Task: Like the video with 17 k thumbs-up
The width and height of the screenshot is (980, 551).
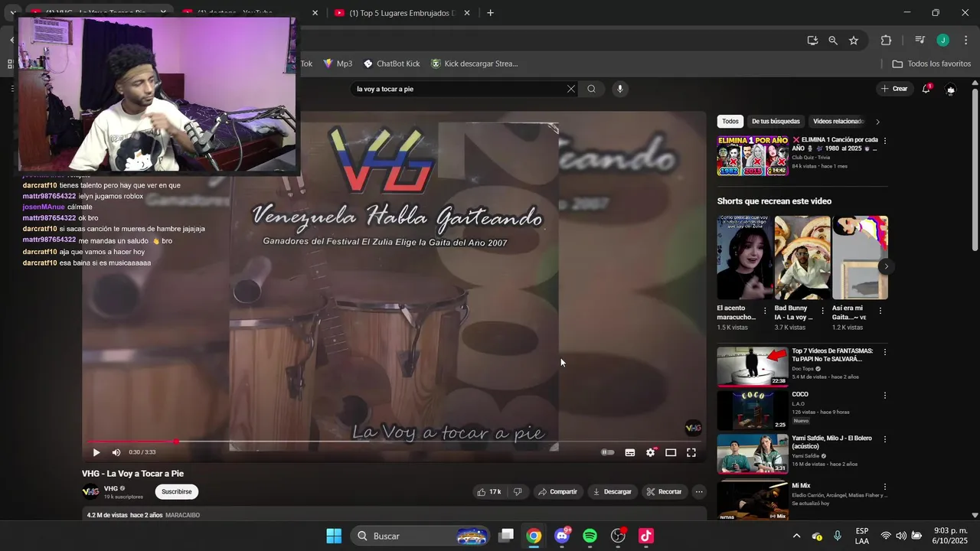Action: click(x=489, y=491)
